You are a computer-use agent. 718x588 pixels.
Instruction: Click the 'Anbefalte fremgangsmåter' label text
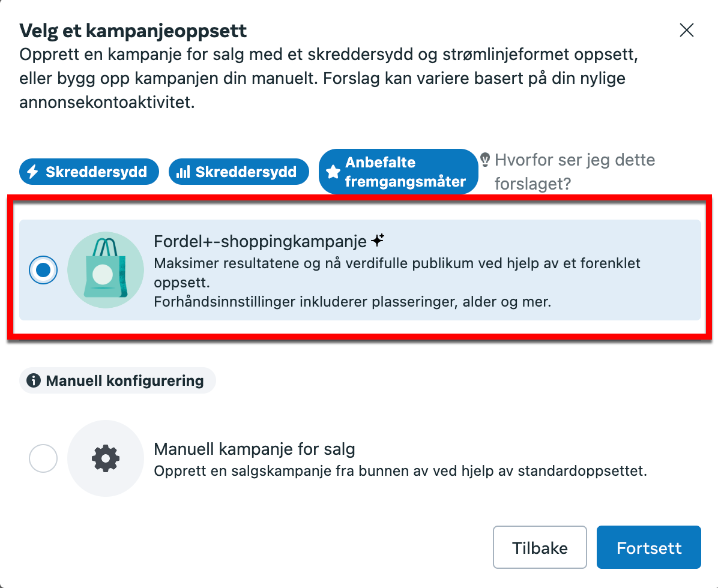point(405,172)
